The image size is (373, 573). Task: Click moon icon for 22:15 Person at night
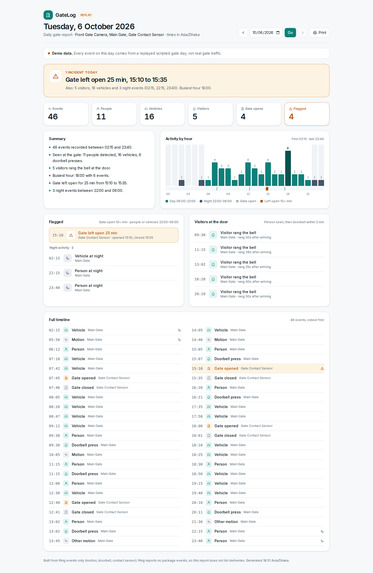[68, 273]
